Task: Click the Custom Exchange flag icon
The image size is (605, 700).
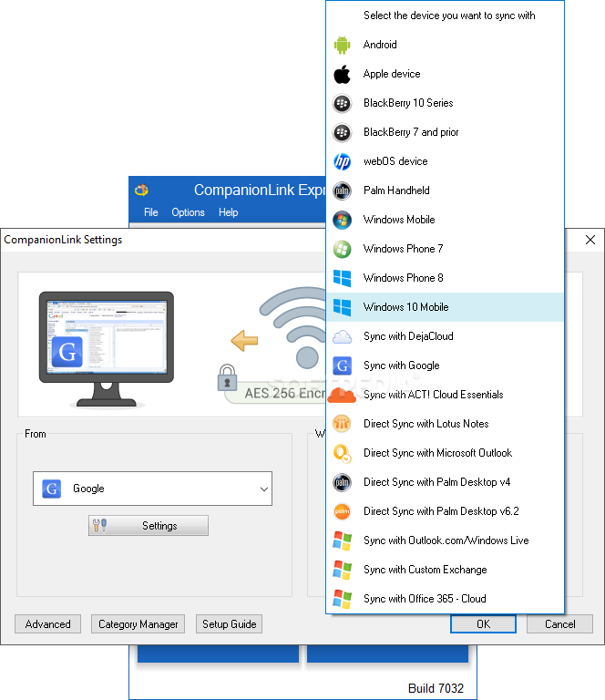Action: click(x=343, y=570)
